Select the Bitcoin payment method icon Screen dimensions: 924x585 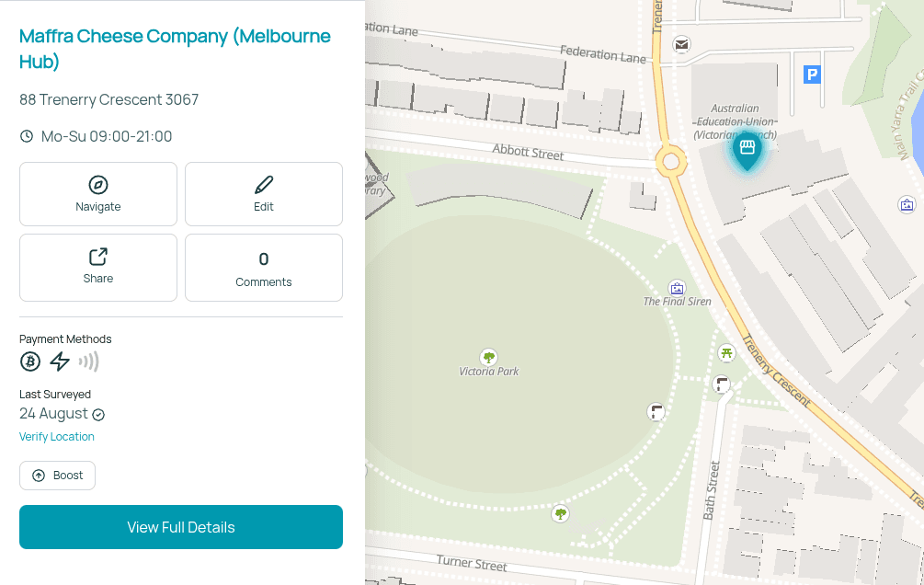tap(30, 361)
